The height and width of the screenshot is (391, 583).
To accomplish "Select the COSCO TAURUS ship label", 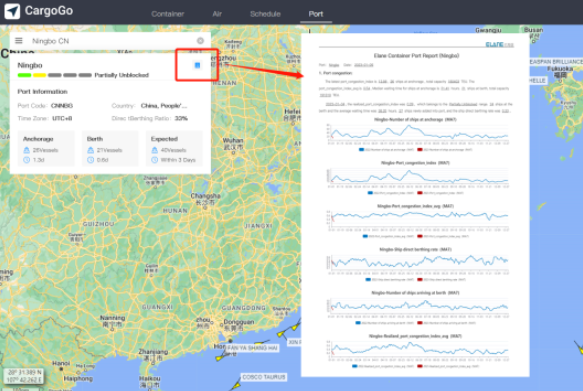I will tap(264, 377).
